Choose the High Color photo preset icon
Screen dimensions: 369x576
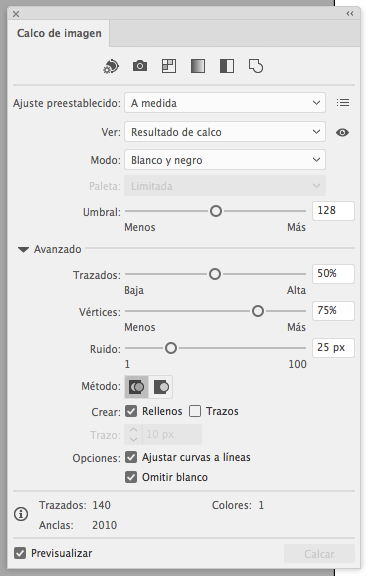[140, 66]
